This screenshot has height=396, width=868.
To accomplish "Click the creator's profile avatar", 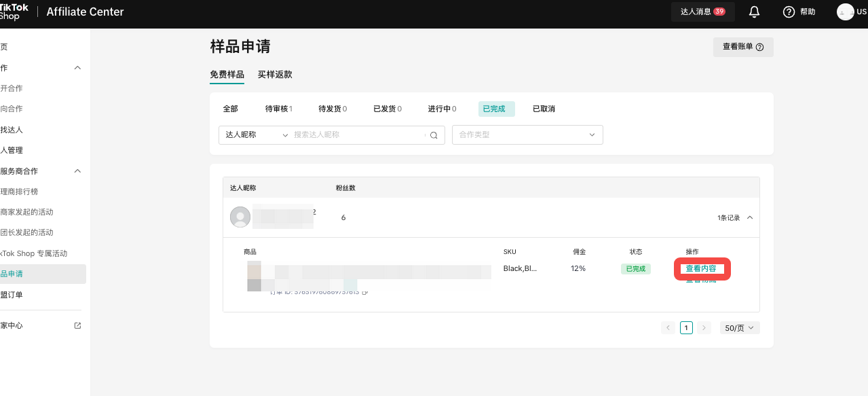I will point(240,217).
